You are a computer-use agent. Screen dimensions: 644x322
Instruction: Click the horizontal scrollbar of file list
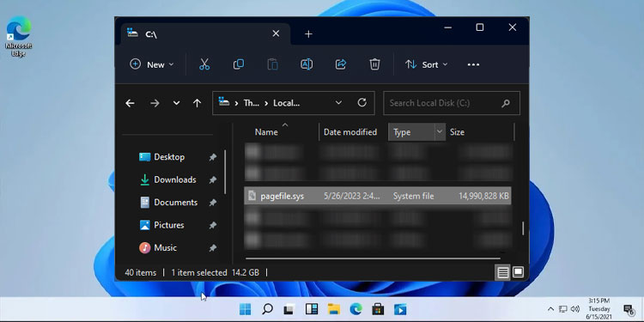[x=373, y=258]
